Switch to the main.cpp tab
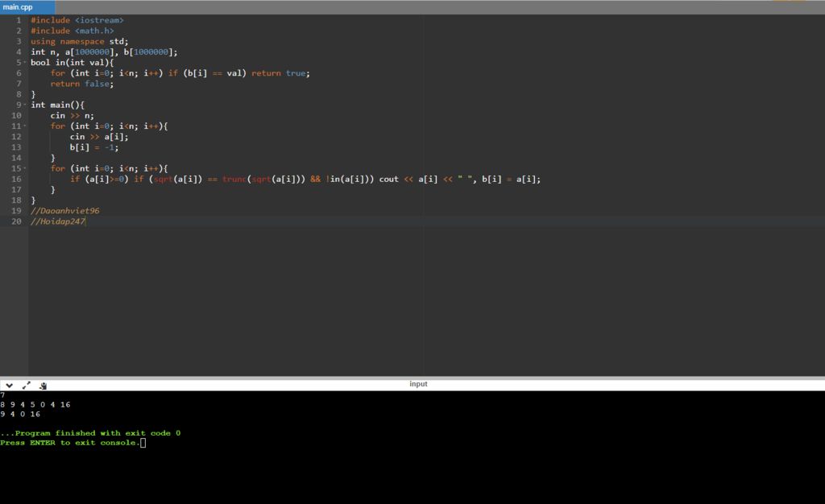 tap(27, 6)
